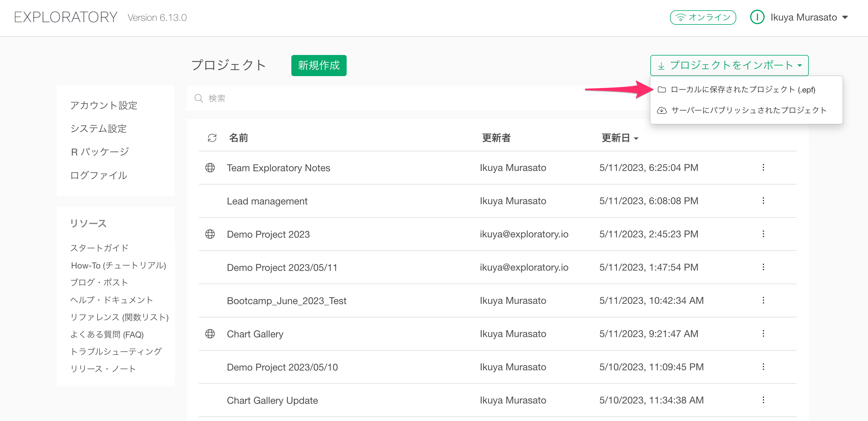This screenshot has height=421, width=868.
Task: Open the Demo Project 2023/05/11 project row
Action: click(x=282, y=267)
